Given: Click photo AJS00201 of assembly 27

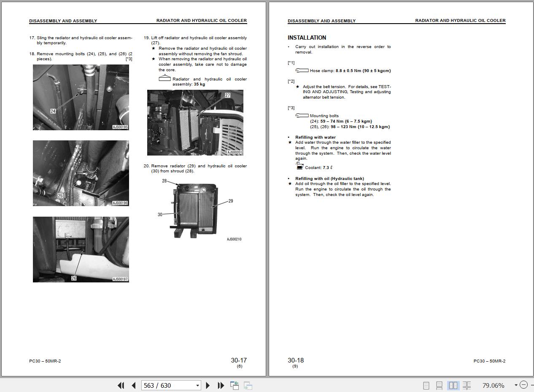Looking at the screenshot, I should pyautogui.click(x=195, y=123).
